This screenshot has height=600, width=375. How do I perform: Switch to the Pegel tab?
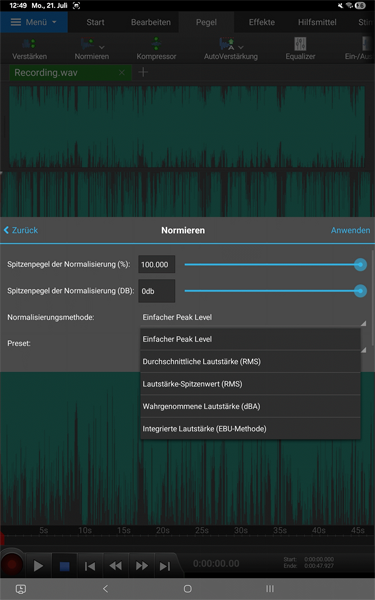pos(206,22)
